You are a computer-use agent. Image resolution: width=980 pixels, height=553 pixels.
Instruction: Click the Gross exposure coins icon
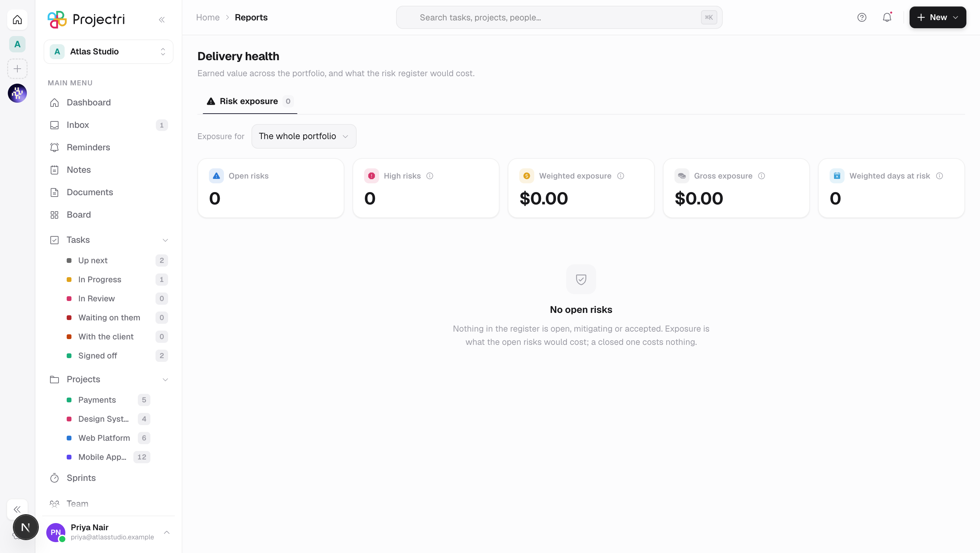click(x=682, y=176)
